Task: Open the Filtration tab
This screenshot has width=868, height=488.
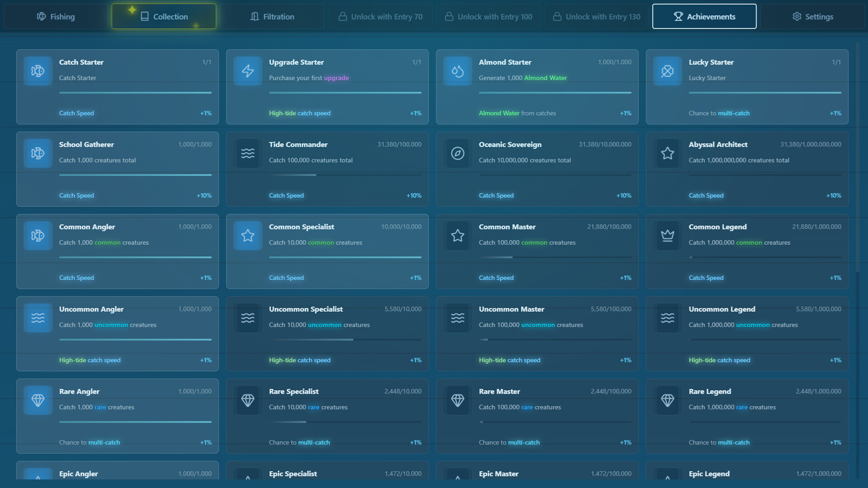Action: [x=272, y=16]
